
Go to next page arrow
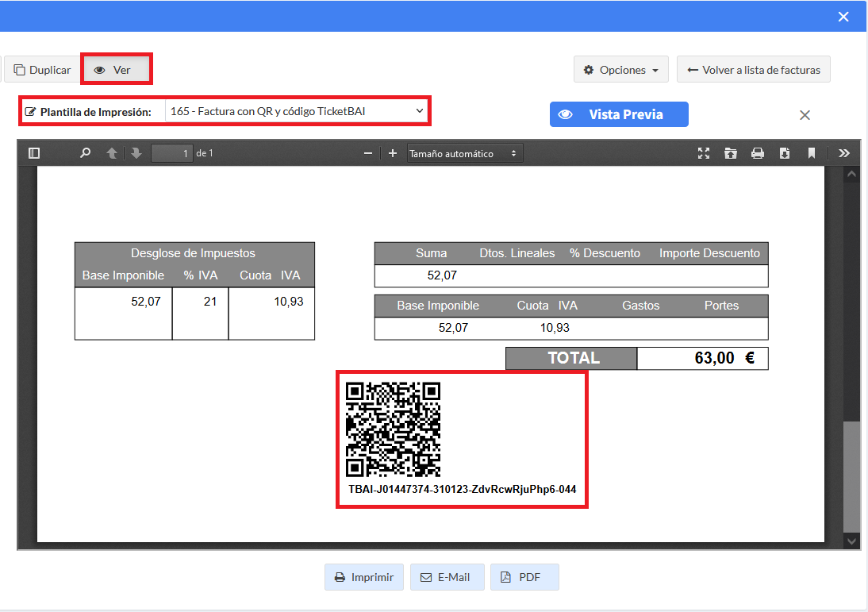point(136,153)
